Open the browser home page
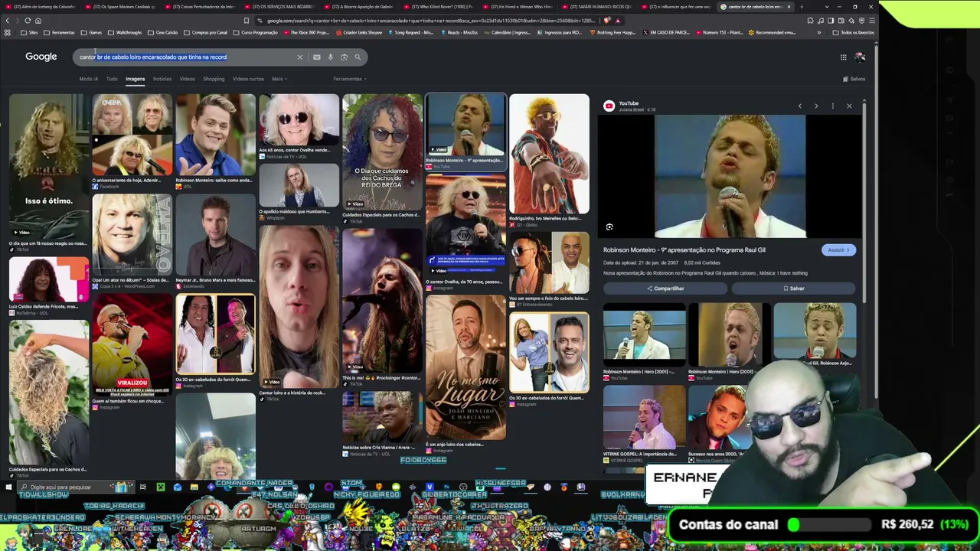 point(38,21)
